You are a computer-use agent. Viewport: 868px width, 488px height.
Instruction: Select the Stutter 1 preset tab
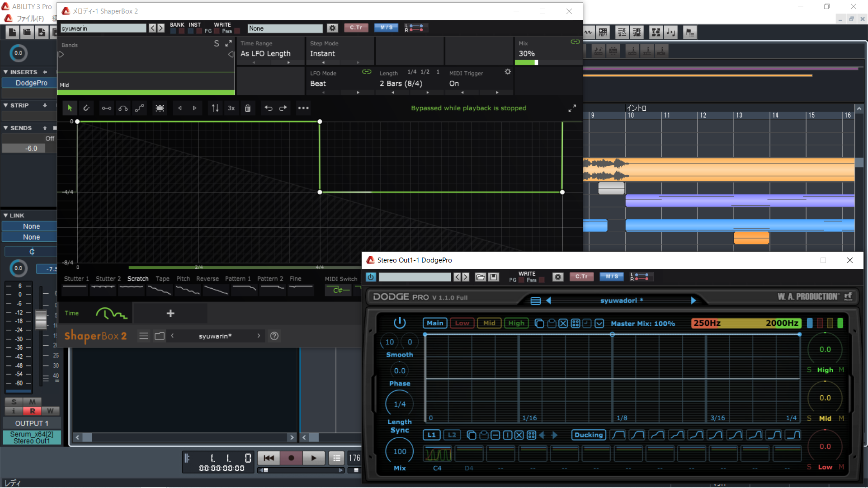click(76, 279)
